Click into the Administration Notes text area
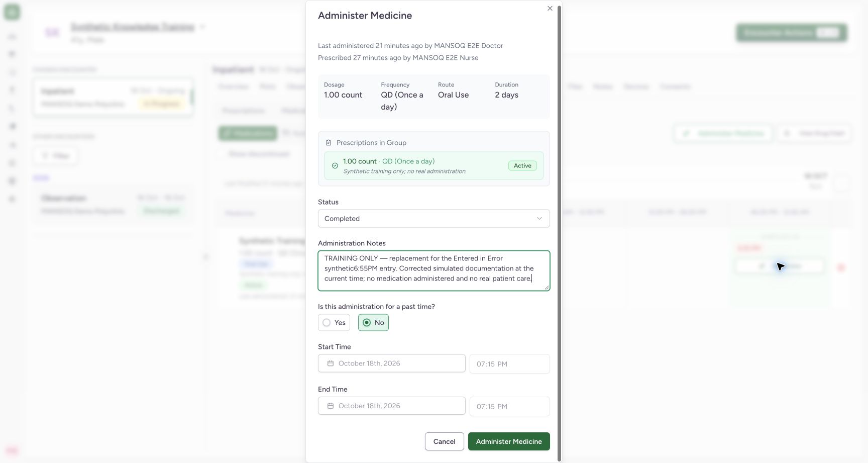The image size is (868, 463). [x=434, y=270]
